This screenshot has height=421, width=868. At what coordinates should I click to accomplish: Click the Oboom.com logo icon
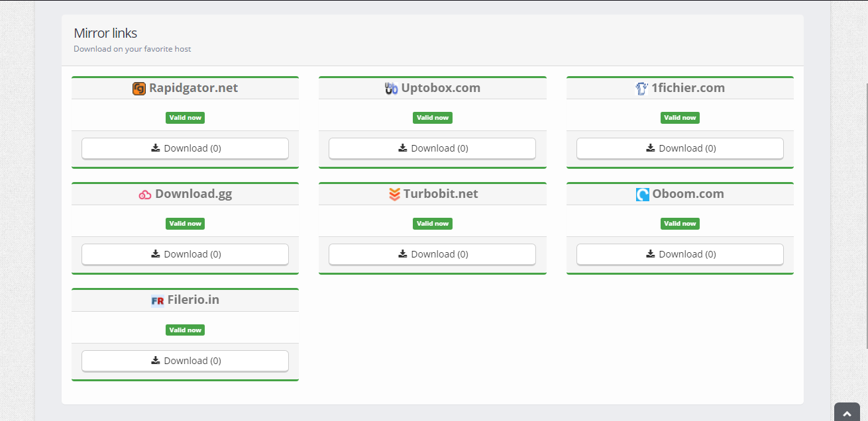pos(642,195)
